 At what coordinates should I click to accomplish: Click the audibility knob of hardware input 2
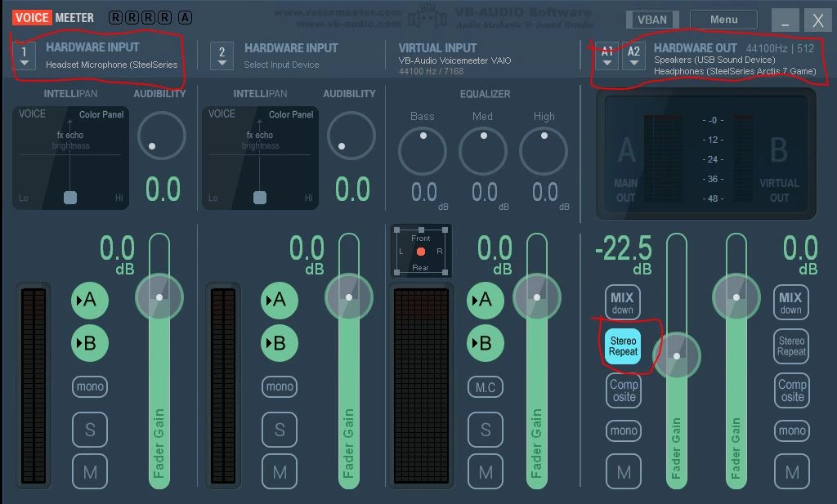(351, 136)
